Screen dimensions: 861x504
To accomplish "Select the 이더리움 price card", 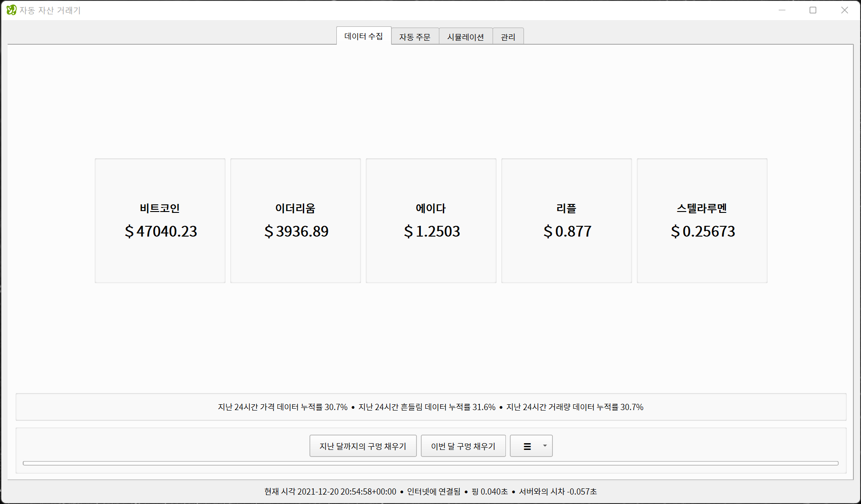I will [295, 220].
